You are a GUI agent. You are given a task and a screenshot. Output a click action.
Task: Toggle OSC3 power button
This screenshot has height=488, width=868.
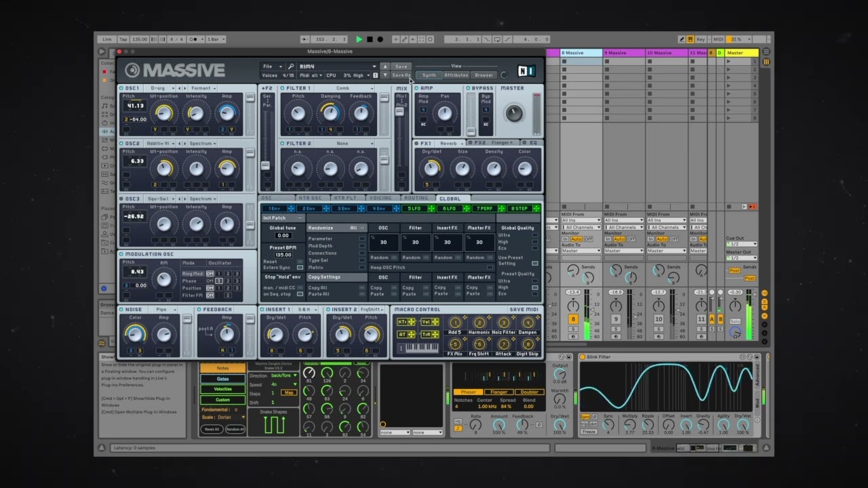pos(122,199)
